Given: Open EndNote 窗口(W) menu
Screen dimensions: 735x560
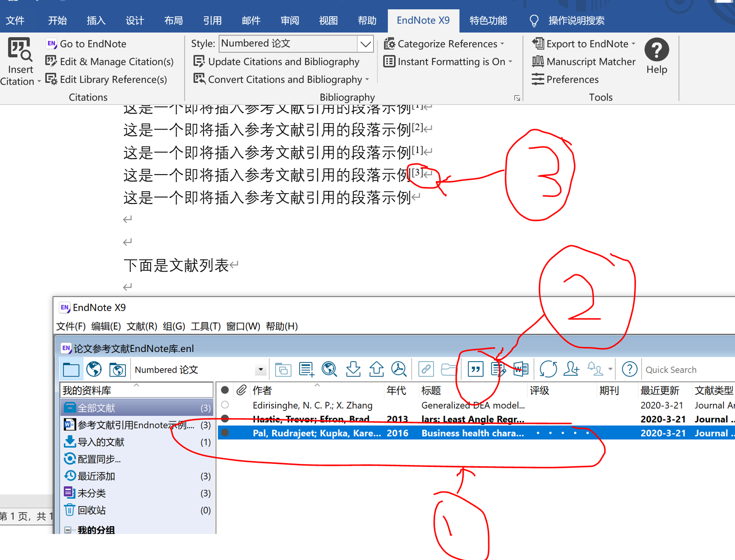Looking at the screenshot, I should [243, 326].
